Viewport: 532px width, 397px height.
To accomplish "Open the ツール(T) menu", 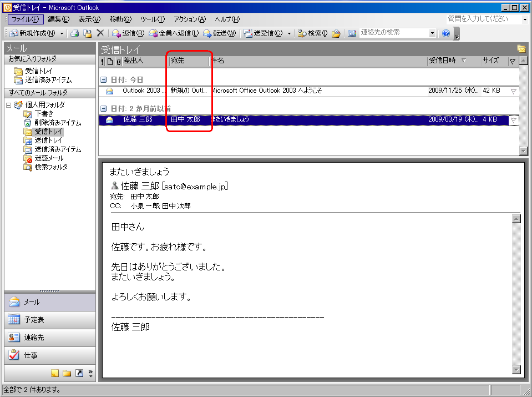I will tap(153, 19).
